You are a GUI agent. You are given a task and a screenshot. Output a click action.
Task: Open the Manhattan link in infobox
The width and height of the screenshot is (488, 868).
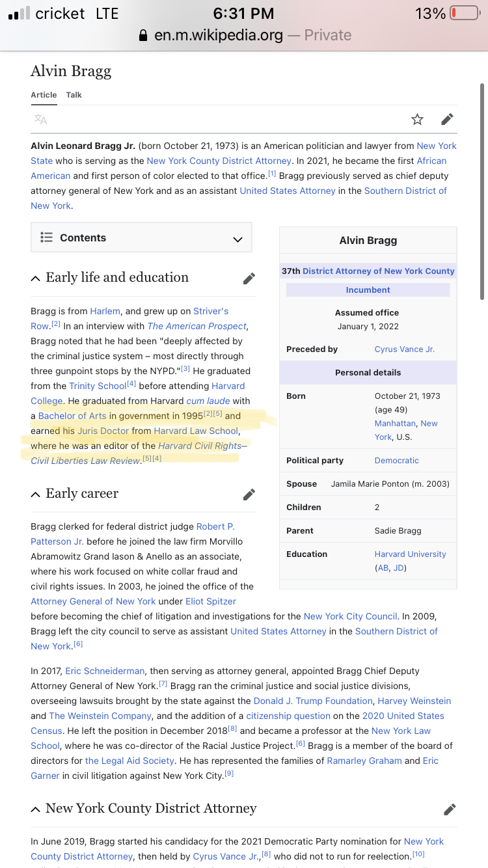395,424
